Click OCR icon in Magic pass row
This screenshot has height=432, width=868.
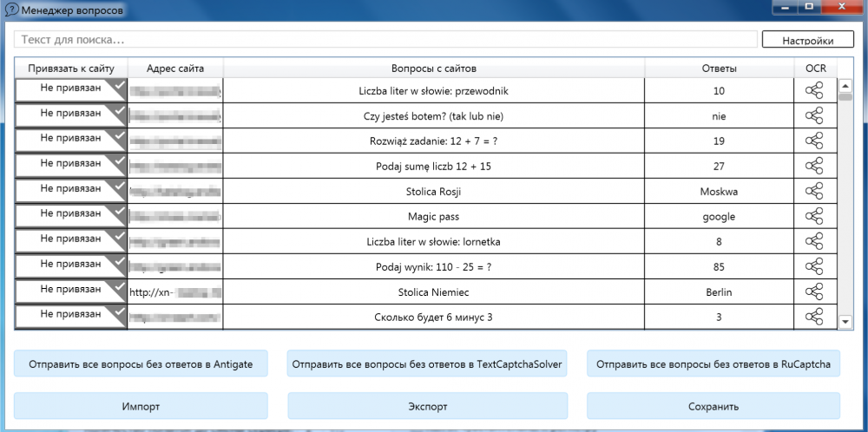coord(814,216)
